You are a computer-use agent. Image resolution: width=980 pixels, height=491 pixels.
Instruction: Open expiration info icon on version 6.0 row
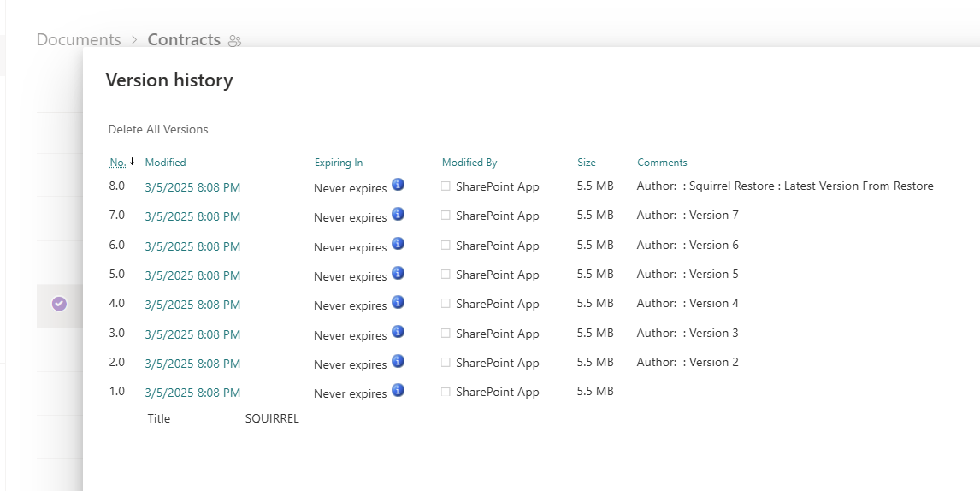click(398, 244)
